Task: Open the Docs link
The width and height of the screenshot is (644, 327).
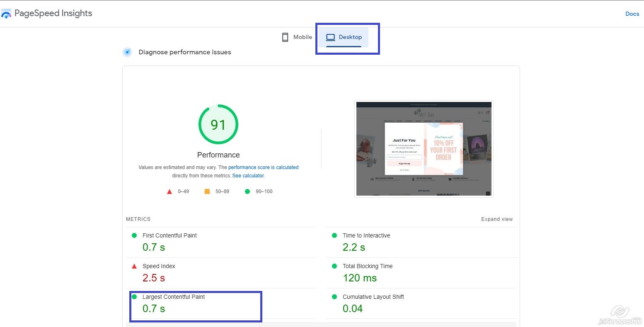Action: 632,14
